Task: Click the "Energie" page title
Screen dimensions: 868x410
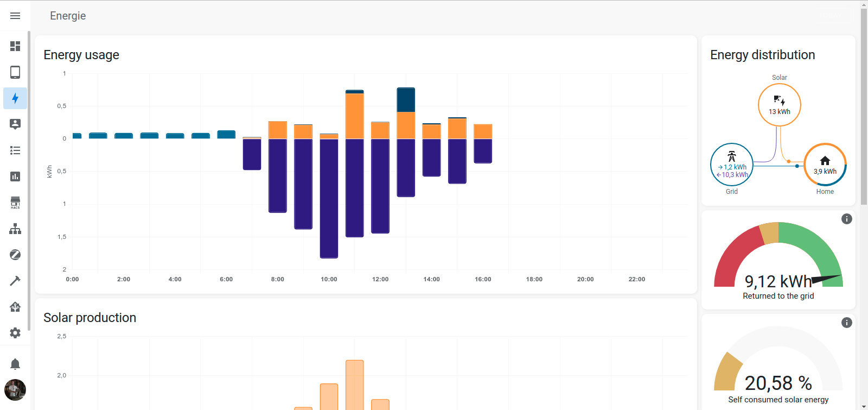Action: [x=68, y=16]
